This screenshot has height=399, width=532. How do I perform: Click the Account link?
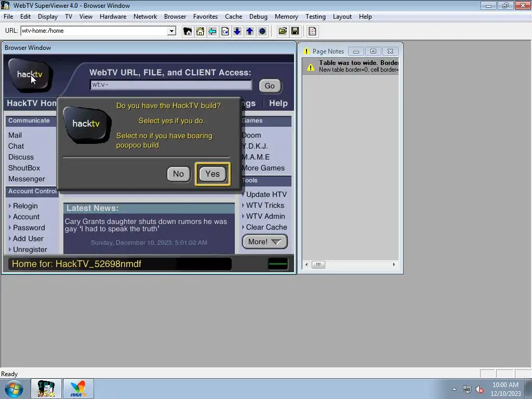click(x=26, y=217)
